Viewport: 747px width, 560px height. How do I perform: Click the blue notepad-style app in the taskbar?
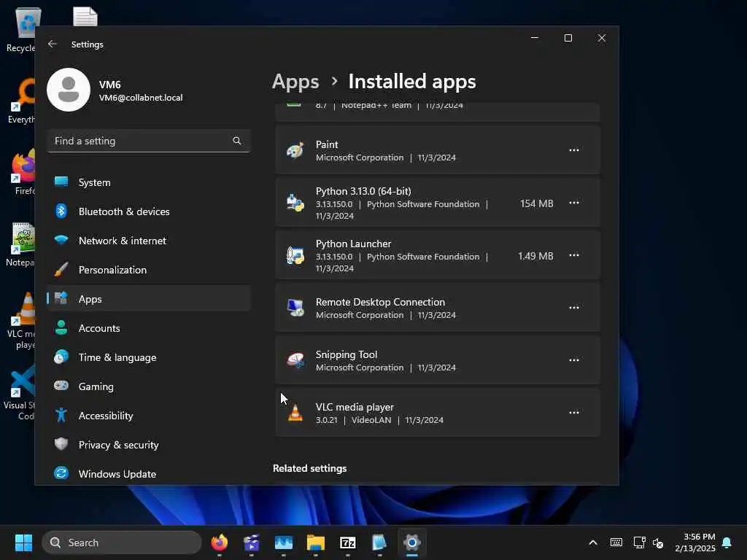[379, 542]
